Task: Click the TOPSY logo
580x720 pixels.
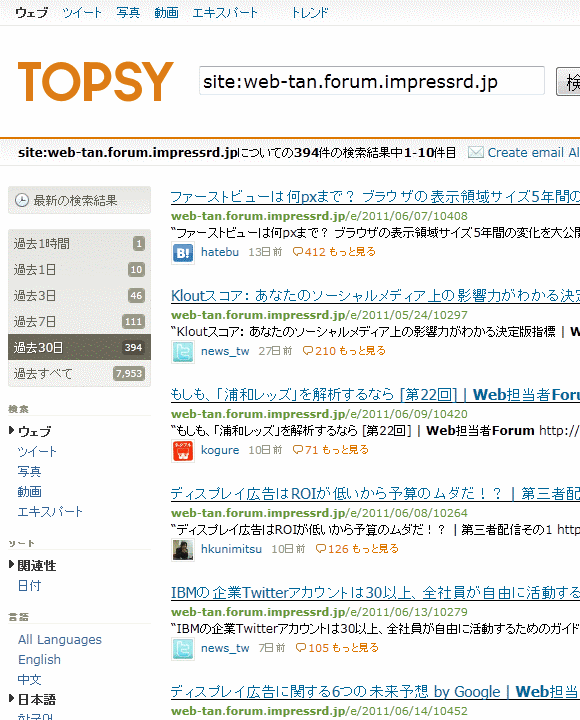Action: 96,81
